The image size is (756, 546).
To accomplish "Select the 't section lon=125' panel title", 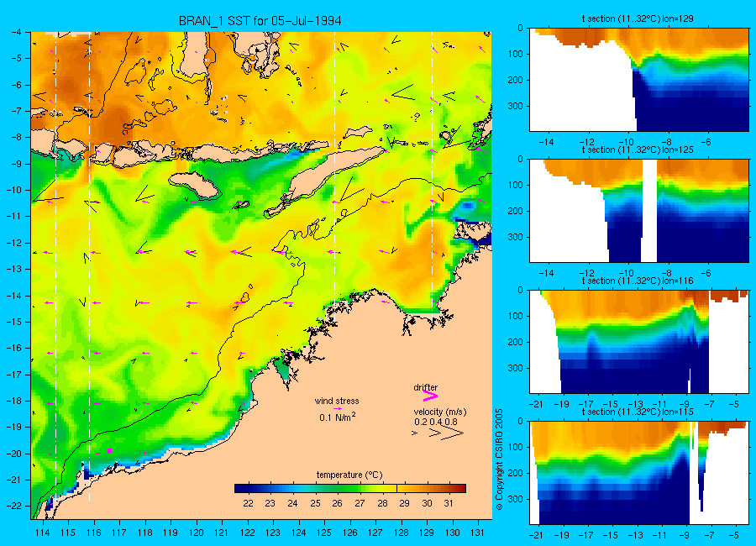I will 638,150.
